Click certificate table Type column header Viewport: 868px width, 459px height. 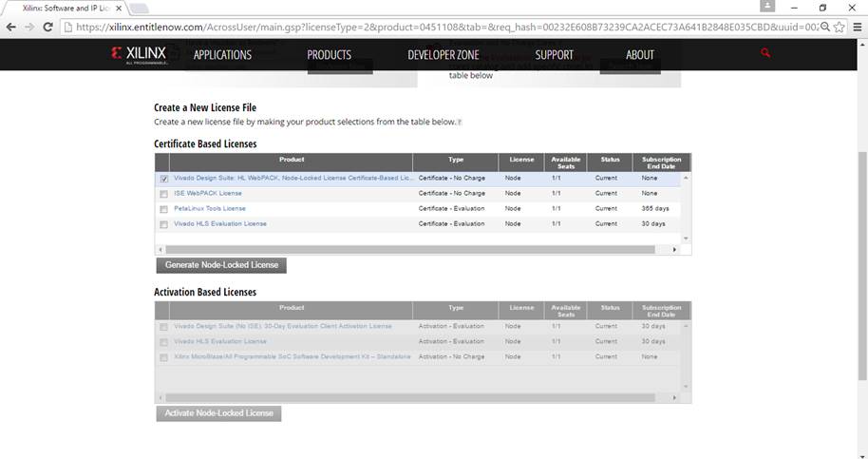click(456, 163)
